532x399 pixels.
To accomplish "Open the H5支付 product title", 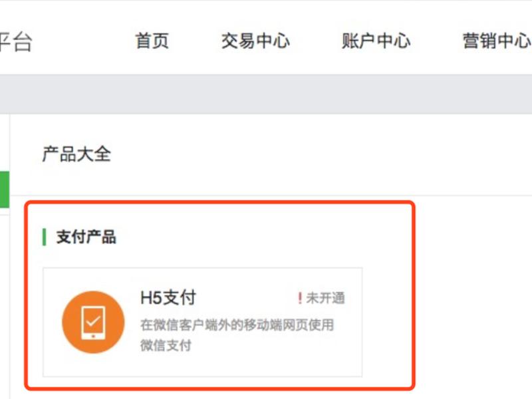I will [168, 297].
